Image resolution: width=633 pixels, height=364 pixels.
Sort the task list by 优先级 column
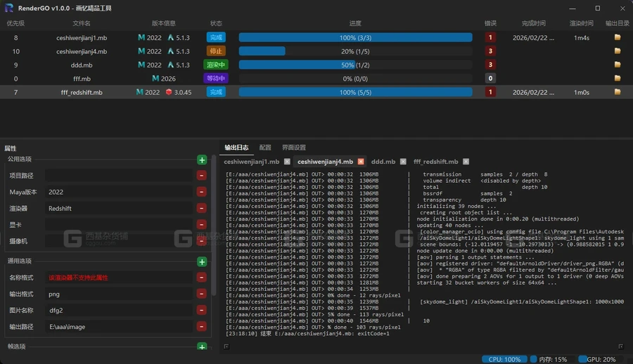(15, 23)
